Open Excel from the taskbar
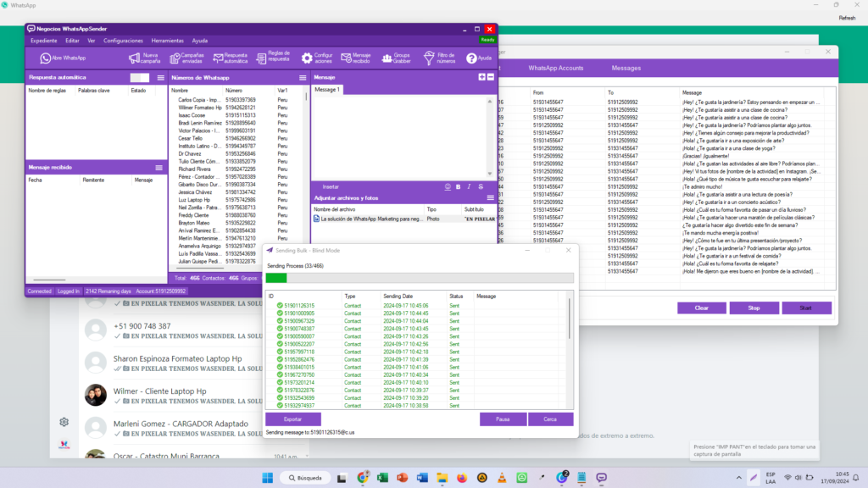Image resolution: width=868 pixels, height=488 pixels. tap(382, 478)
